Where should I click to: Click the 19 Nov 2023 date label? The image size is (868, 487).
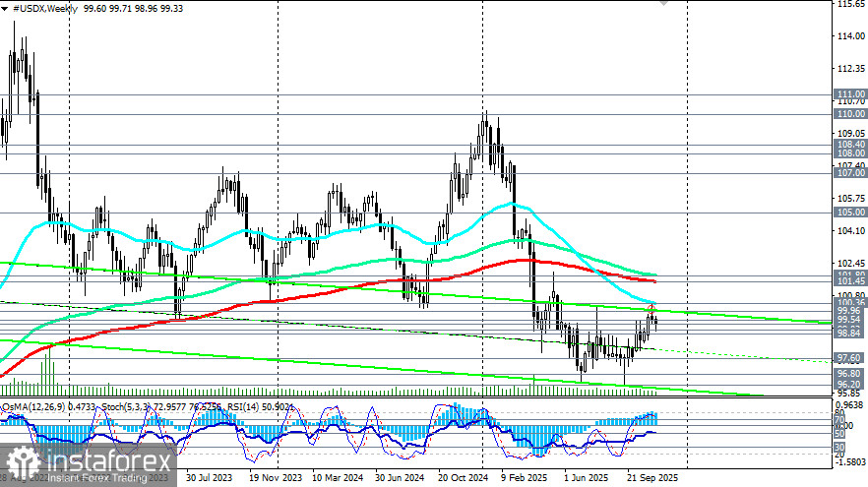[276, 477]
